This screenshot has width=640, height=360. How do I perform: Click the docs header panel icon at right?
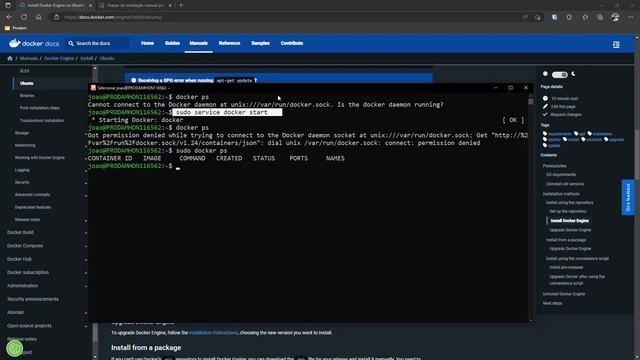[616, 44]
